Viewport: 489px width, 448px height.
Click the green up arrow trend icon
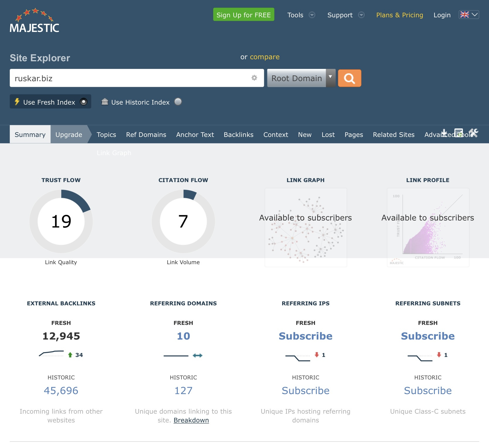tap(70, 355)
